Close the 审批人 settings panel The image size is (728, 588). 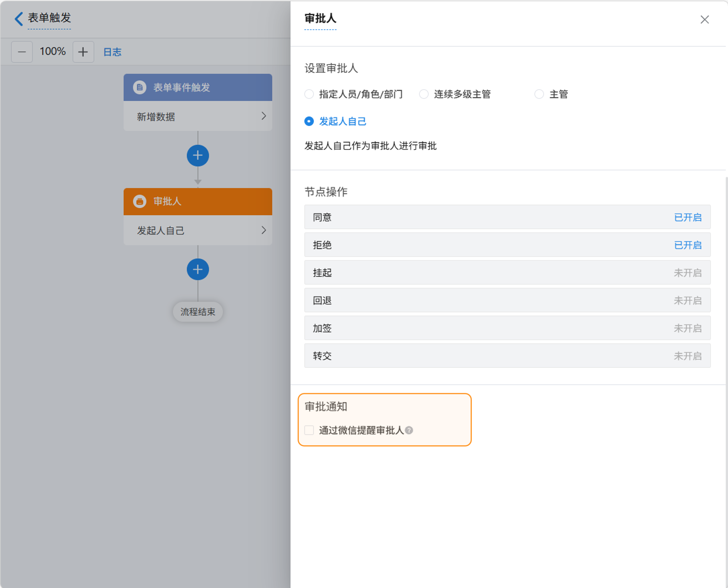(705, 20)
